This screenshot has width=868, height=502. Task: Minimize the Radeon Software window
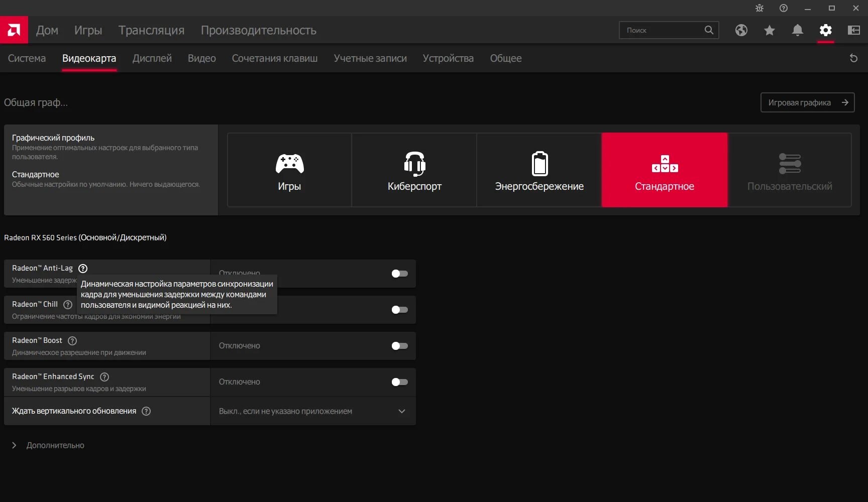807,8
